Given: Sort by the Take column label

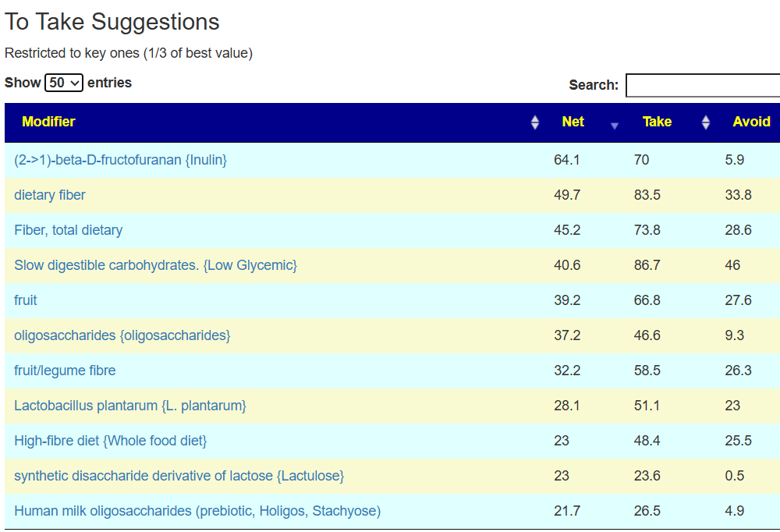Looking at the screenshot, I should [x=657, y=122].
